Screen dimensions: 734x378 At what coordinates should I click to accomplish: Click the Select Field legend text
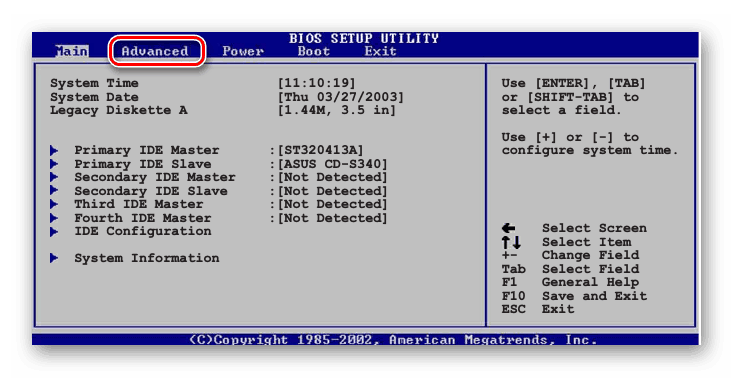pyautogui.click(x=590, y=269)
